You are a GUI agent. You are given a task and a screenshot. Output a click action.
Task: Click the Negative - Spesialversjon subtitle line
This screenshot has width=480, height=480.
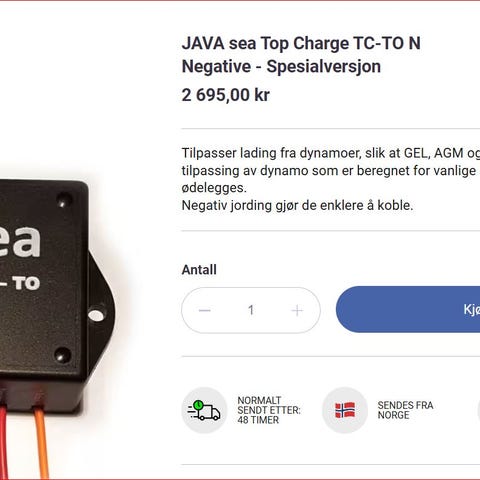pos(281,66)
